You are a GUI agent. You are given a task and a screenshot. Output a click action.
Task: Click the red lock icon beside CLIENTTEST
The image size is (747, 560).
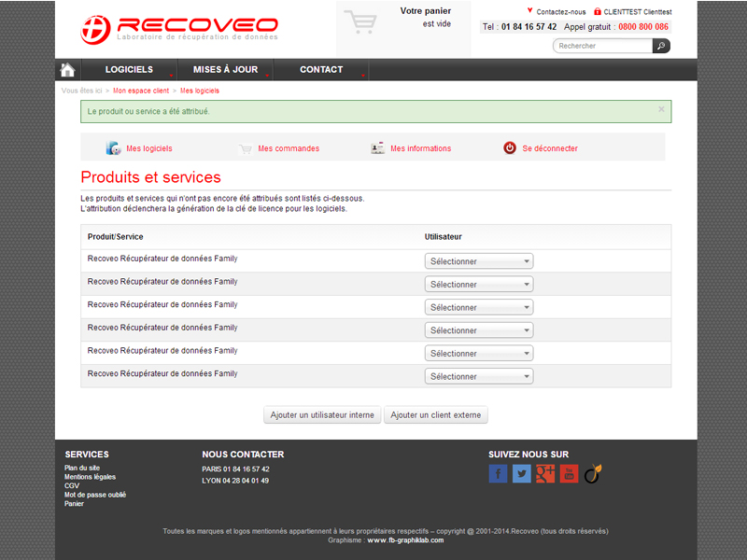pos(598,11)
